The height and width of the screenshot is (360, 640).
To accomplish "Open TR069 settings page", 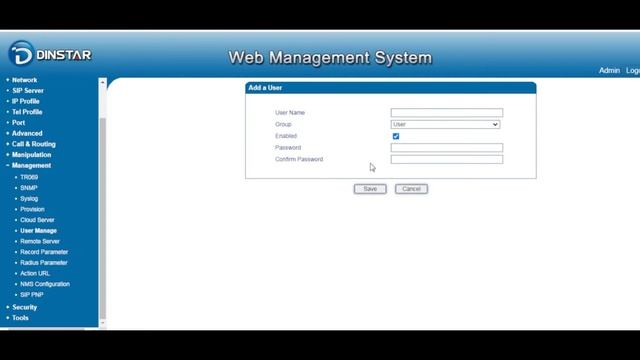I will tap(29, 177).
